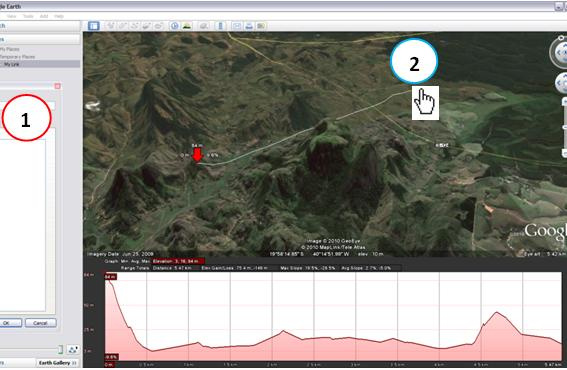Click the view in Google Maps icon
Screen dimensions: 567x370
click(261, 26)
